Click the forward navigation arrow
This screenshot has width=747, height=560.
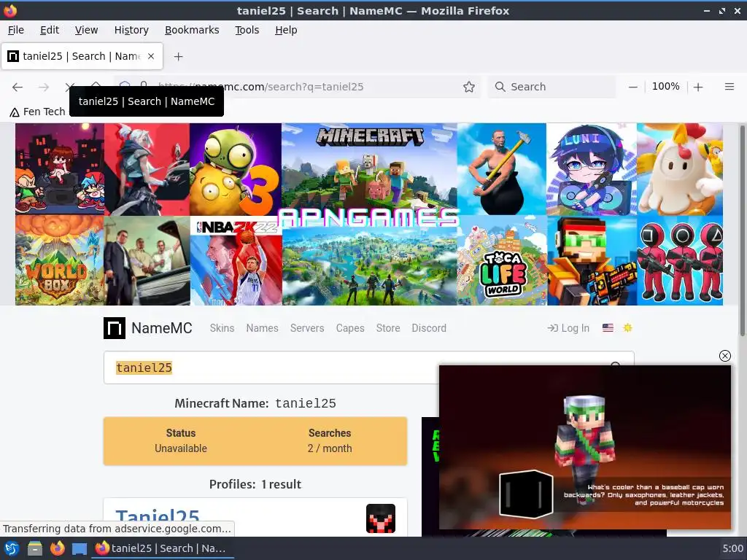[x=44, y=87]
